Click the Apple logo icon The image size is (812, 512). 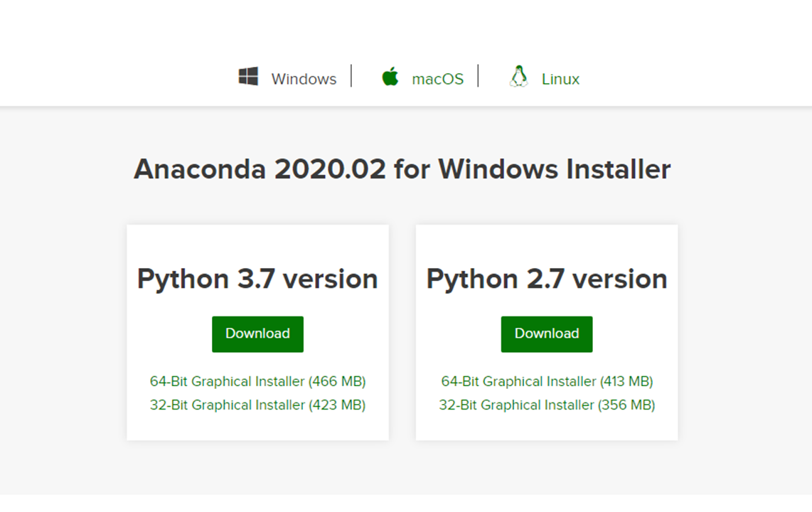pos(390,76)
